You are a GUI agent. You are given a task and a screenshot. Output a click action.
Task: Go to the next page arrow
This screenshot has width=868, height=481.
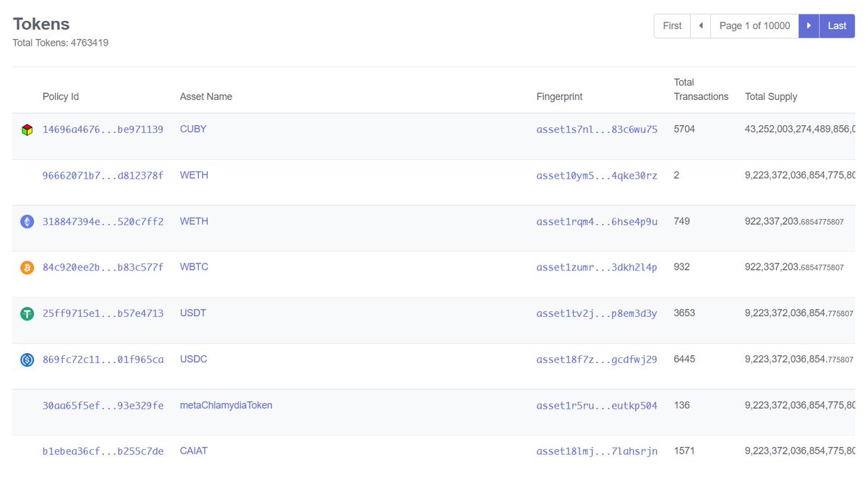pyautogui.click(x=809, y=26)
